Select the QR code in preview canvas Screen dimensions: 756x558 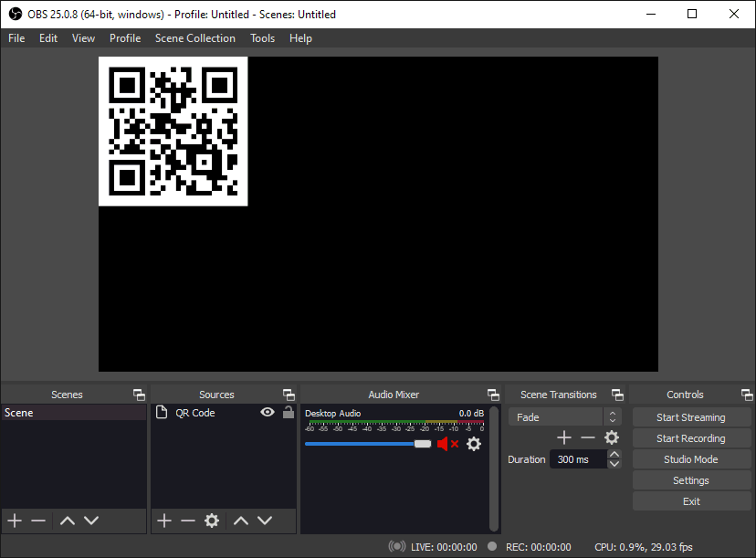click(173, 132)
